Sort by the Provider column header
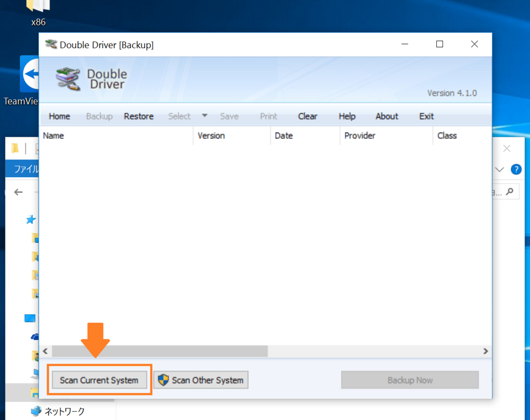 tap(386, 136)
